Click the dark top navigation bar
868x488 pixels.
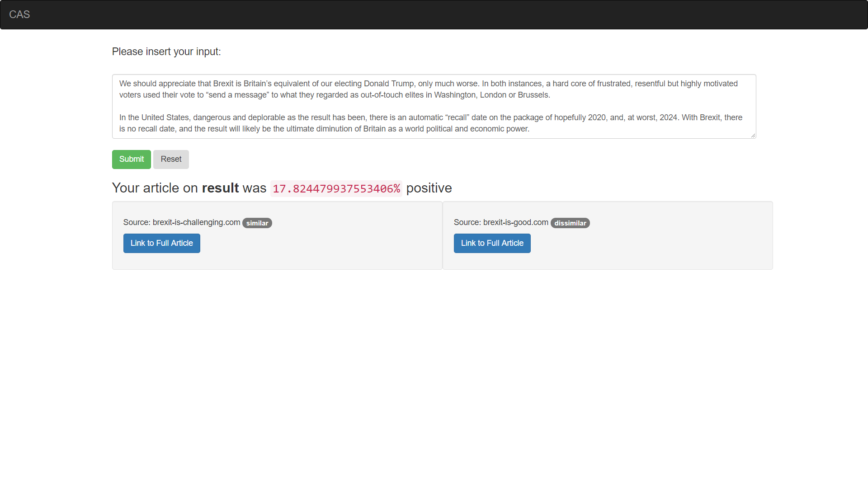(x=434, y=14)
